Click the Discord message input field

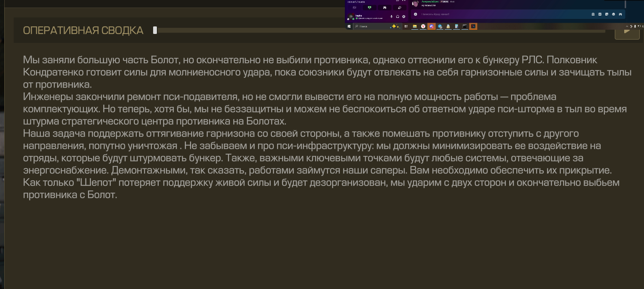pos(517,14)
